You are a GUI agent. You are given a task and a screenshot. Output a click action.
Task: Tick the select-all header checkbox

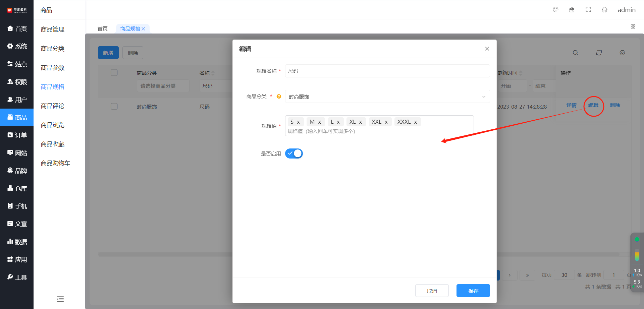click(114, 73)
